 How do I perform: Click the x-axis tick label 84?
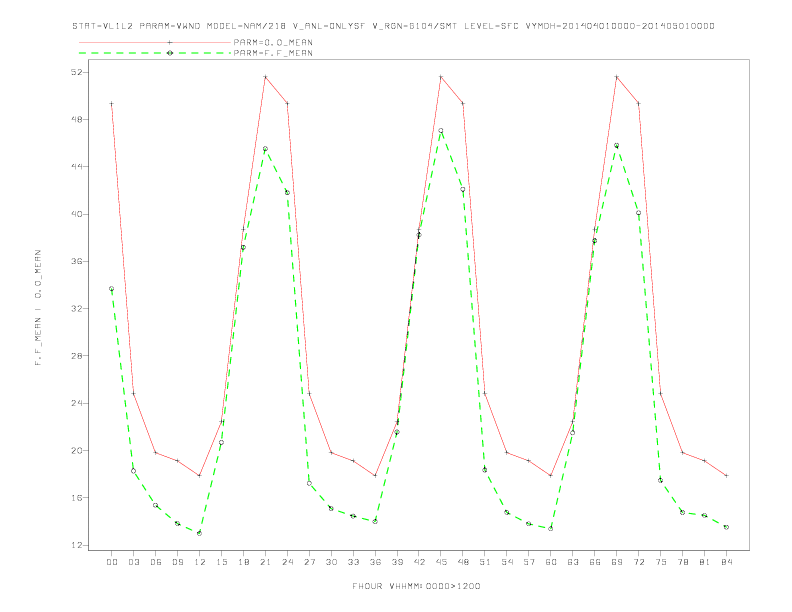coord(726,562)
